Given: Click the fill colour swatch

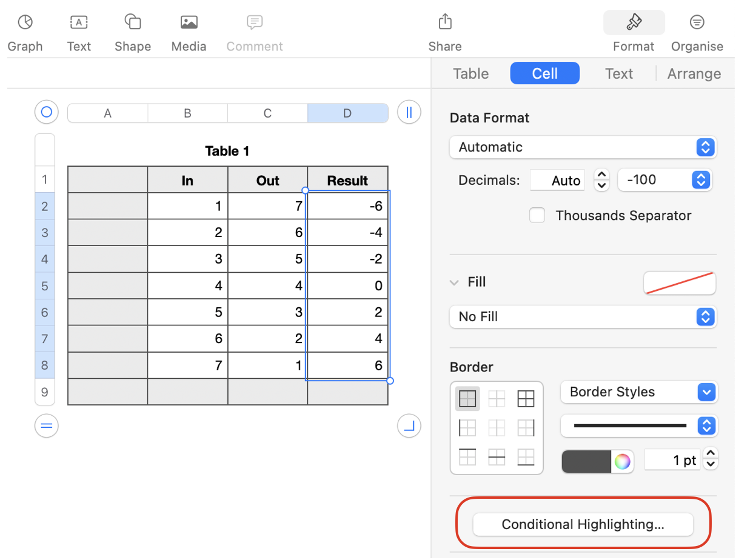Looking at the screenshot, I should (x=679, y=283).
